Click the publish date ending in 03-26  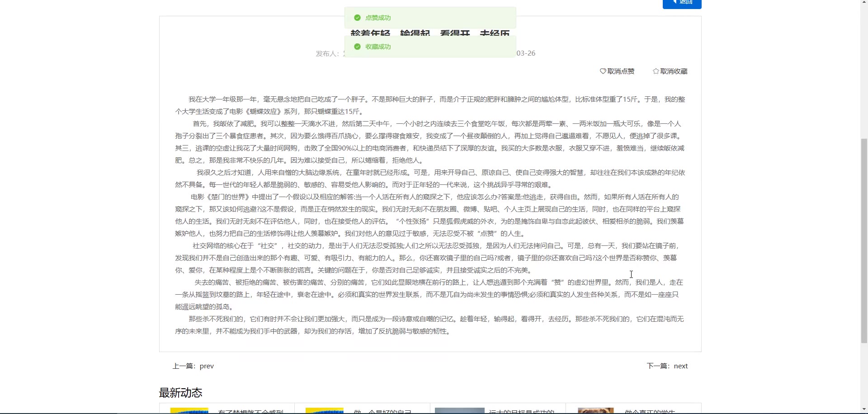click(x=526, y=53)
